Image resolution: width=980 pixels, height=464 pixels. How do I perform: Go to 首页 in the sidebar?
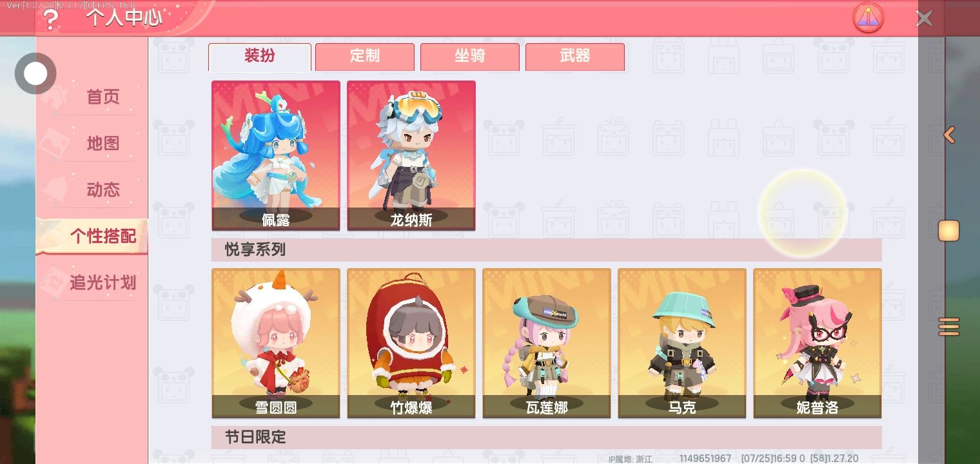(103, 97)
